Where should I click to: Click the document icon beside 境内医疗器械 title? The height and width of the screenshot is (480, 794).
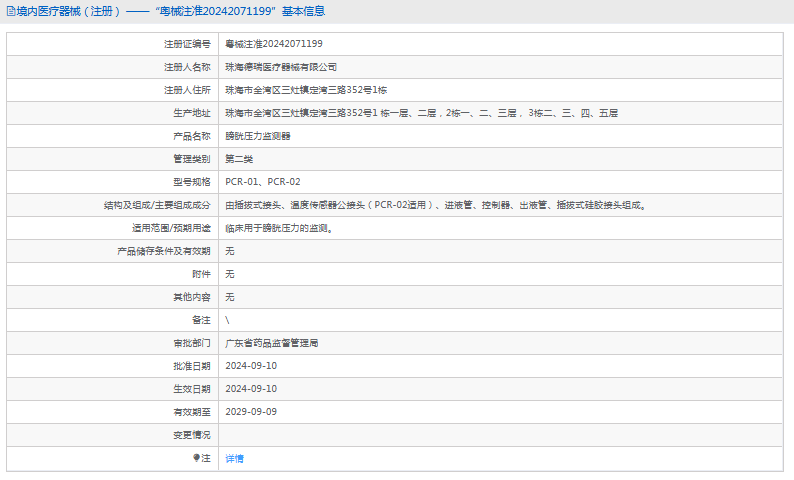tap(11, 11)
